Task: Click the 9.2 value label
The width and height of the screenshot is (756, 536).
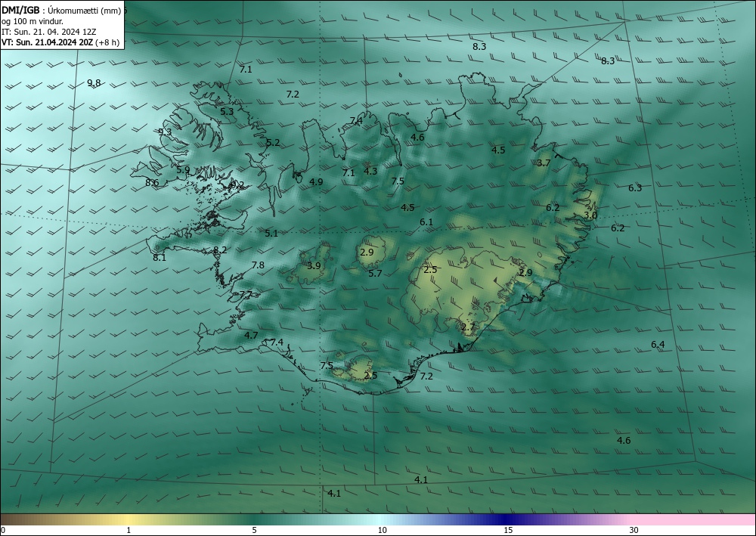Action: point(237,184)
